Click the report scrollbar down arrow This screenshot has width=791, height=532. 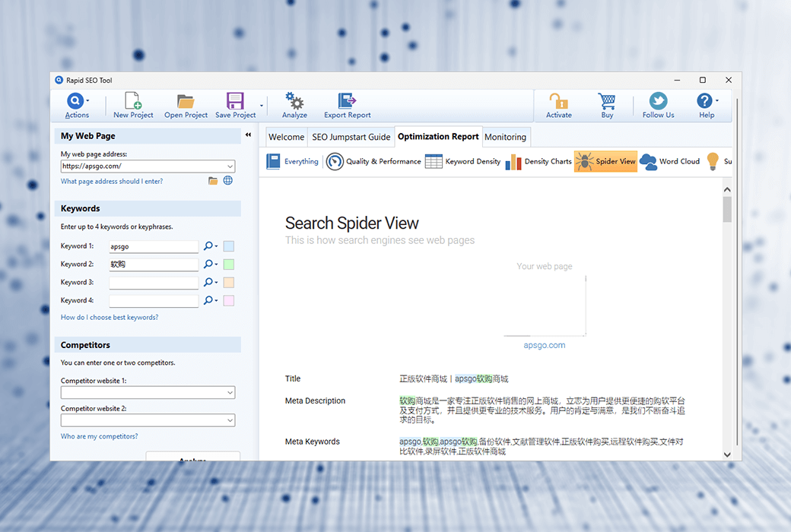tap(727, 454)
